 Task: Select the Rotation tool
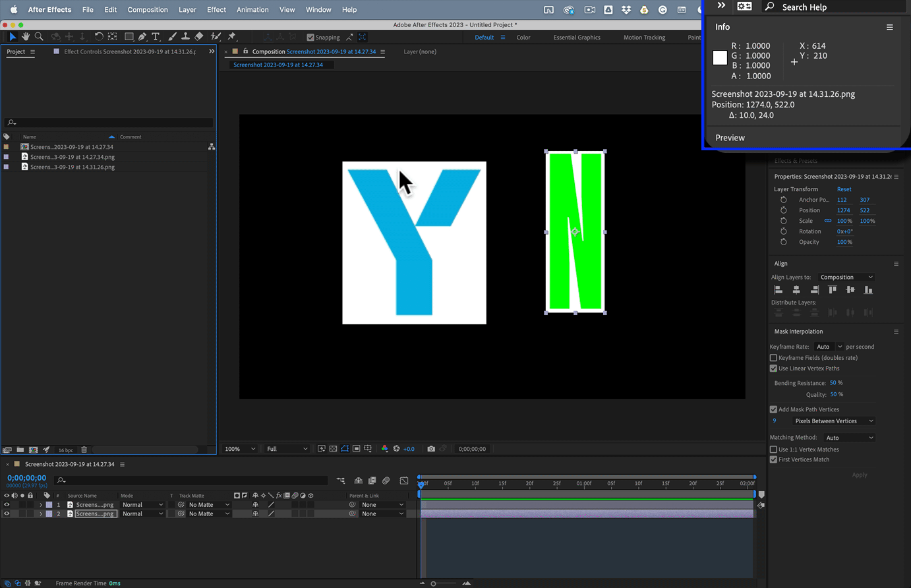click(99, 37)
